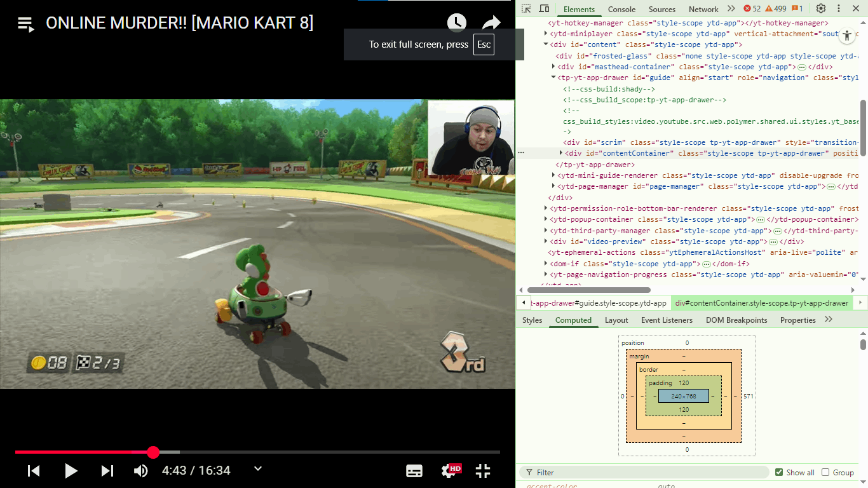
Task: Select breadcrumb div#contentContainer
Action: point(762,303)
